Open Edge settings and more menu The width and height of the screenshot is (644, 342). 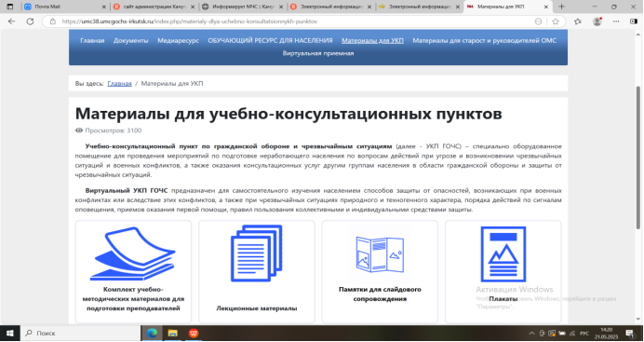[x=616, y=21]
